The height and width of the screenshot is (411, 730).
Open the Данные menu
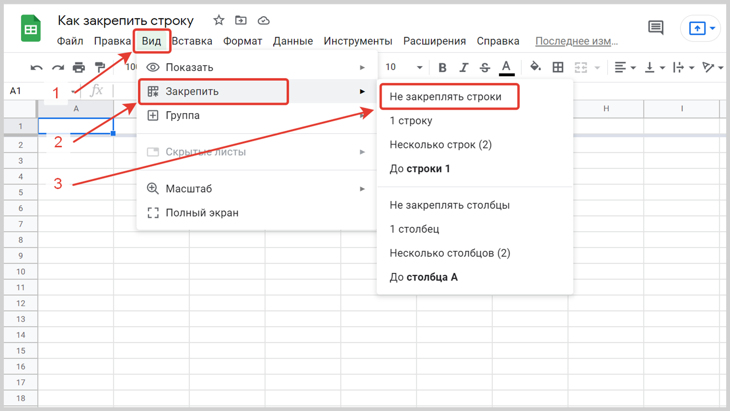tap(293, 41)
